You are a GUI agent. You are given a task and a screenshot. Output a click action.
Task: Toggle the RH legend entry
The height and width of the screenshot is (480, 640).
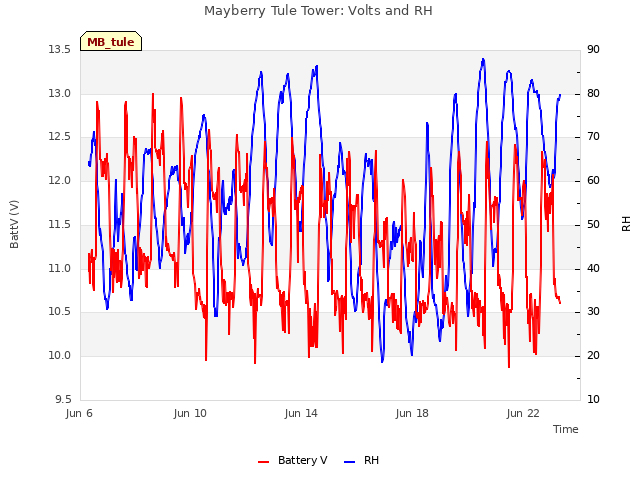coord(361,460)
